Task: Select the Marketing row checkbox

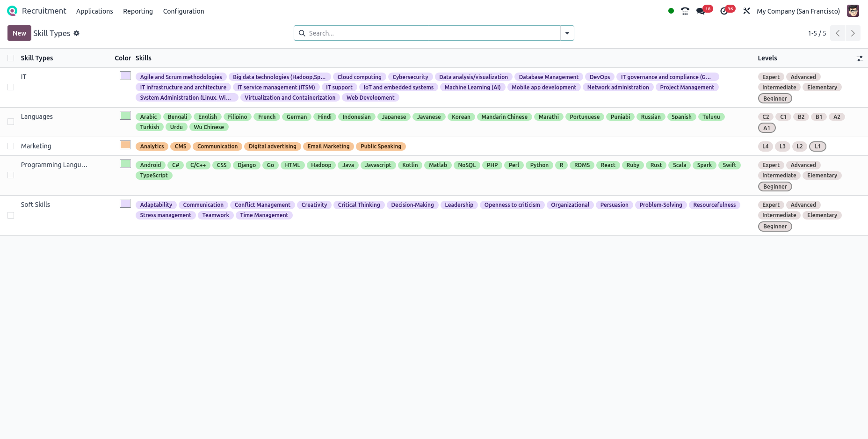Action: point(11,146)
